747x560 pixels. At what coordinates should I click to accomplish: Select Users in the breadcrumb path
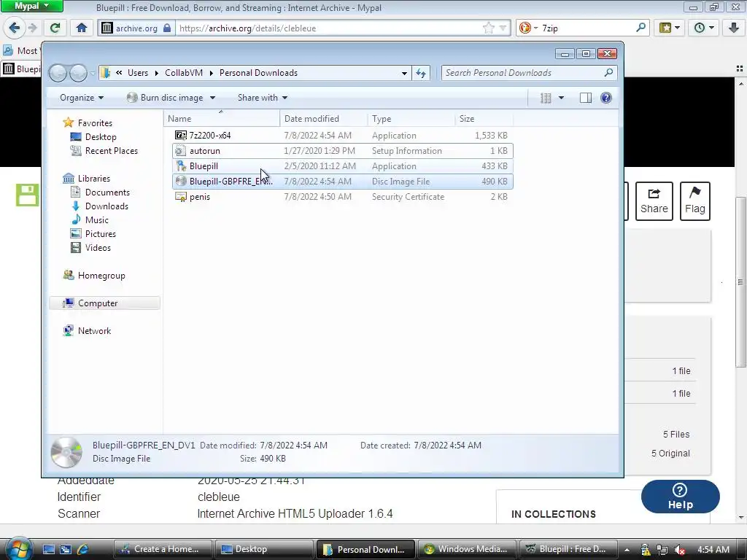pyautogui.click(x=138, y=73)
